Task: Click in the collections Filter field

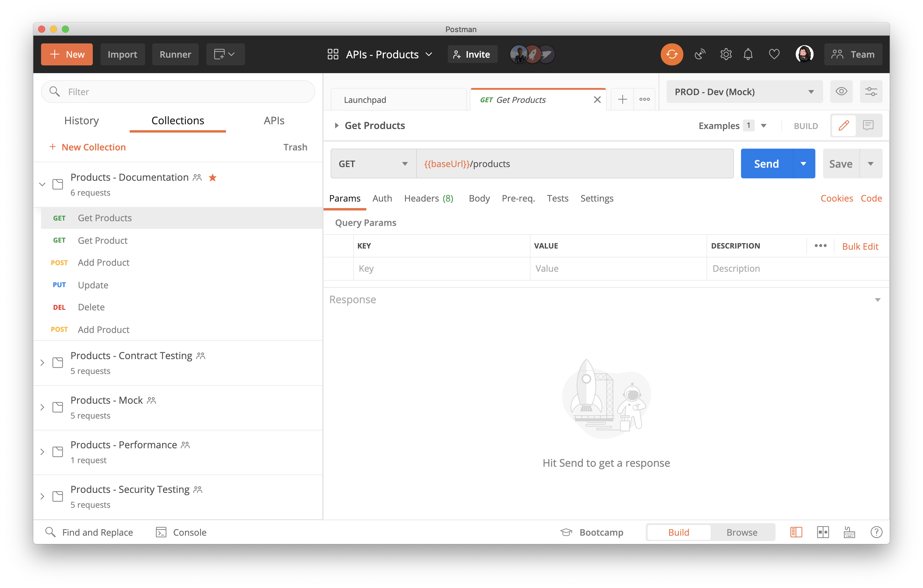Action: point(178,92)
